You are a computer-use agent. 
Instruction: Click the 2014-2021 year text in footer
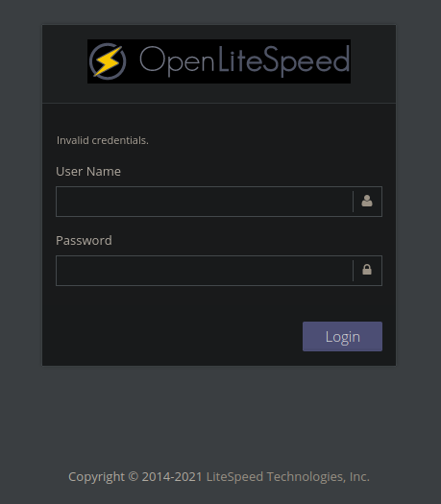tap(172, 477)
